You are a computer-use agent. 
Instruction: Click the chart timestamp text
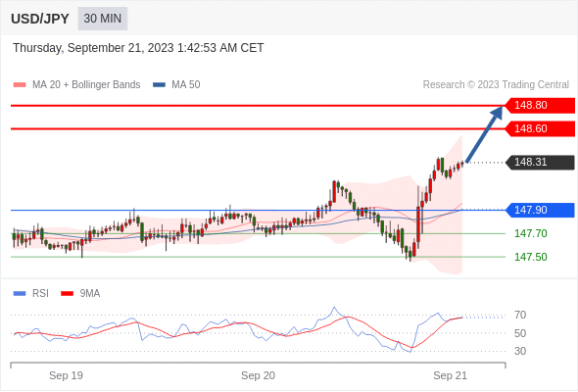tap(138, 48)
